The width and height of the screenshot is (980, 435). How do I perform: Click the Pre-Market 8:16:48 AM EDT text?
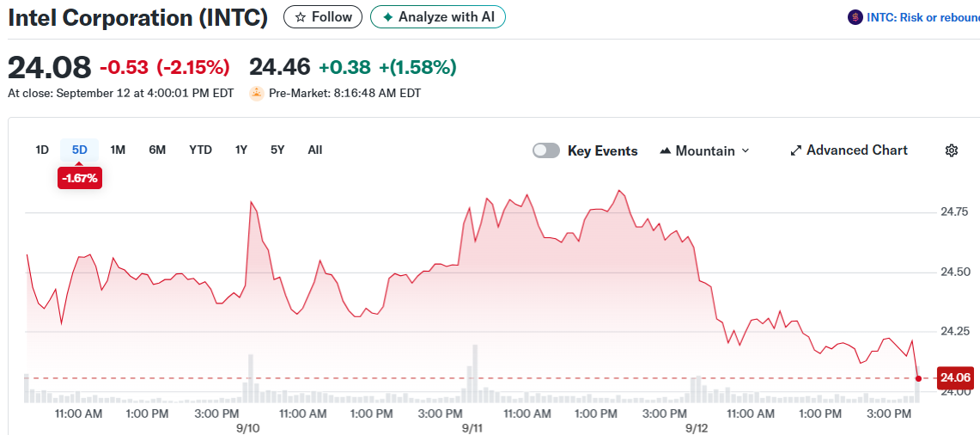click(345, 94)
